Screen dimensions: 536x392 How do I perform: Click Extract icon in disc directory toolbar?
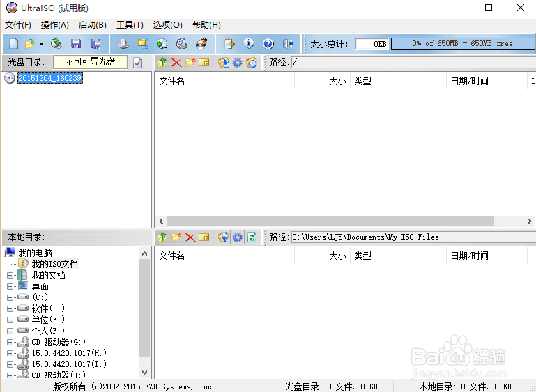(x=224, y=63)
